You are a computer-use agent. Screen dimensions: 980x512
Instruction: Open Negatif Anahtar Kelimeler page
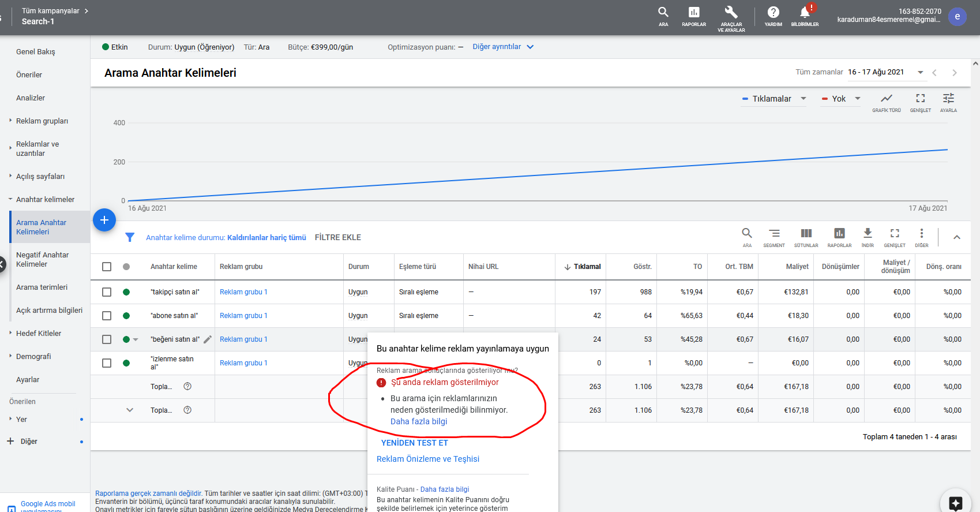click(42, 260)
